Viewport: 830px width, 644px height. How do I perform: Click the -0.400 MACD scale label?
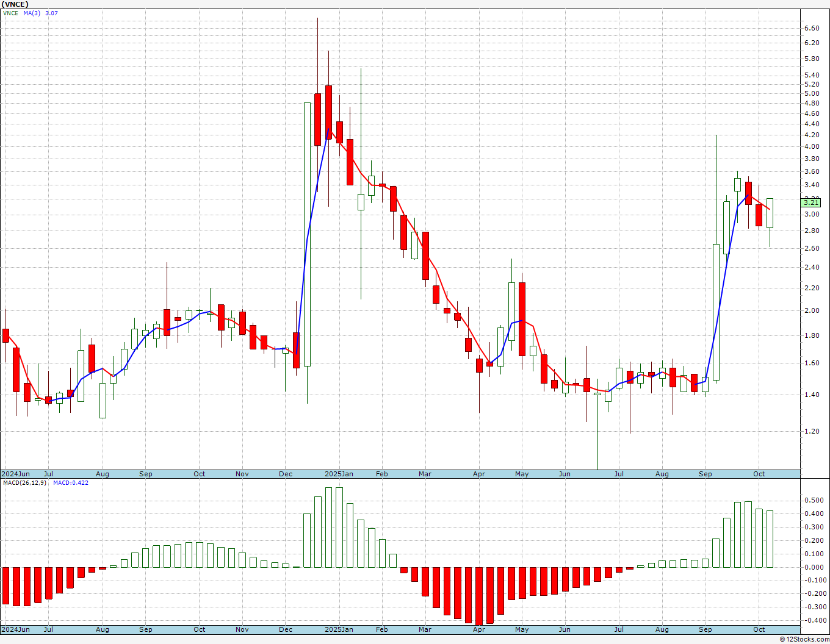814,620
